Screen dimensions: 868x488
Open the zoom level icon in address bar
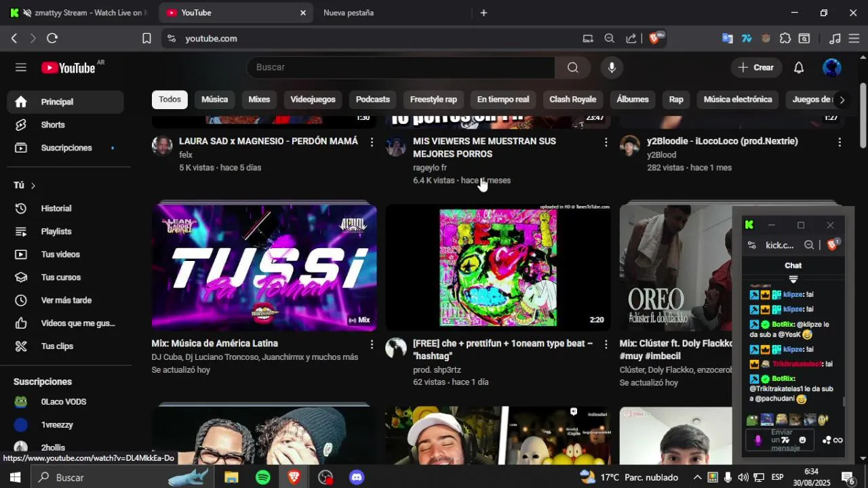click(x=610, y=39)
